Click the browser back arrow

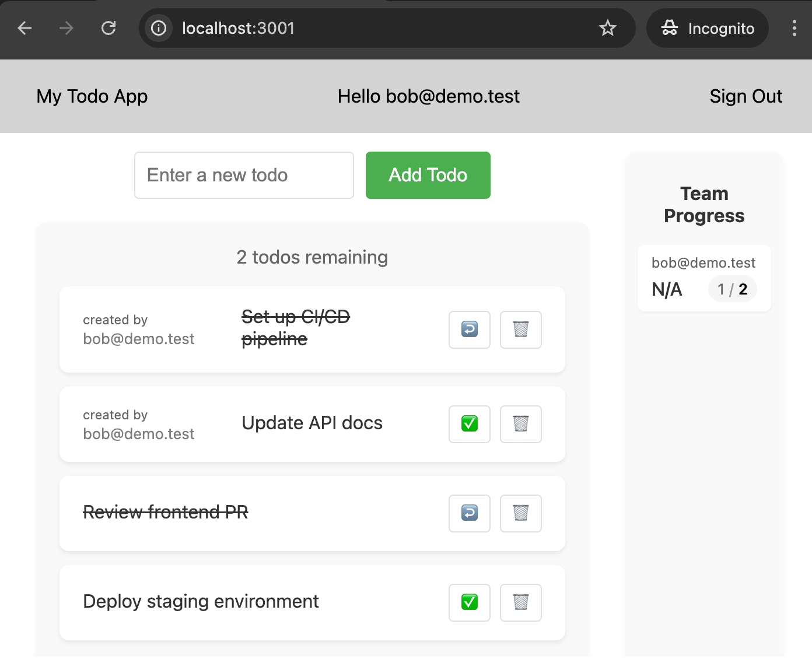[24, 28]
